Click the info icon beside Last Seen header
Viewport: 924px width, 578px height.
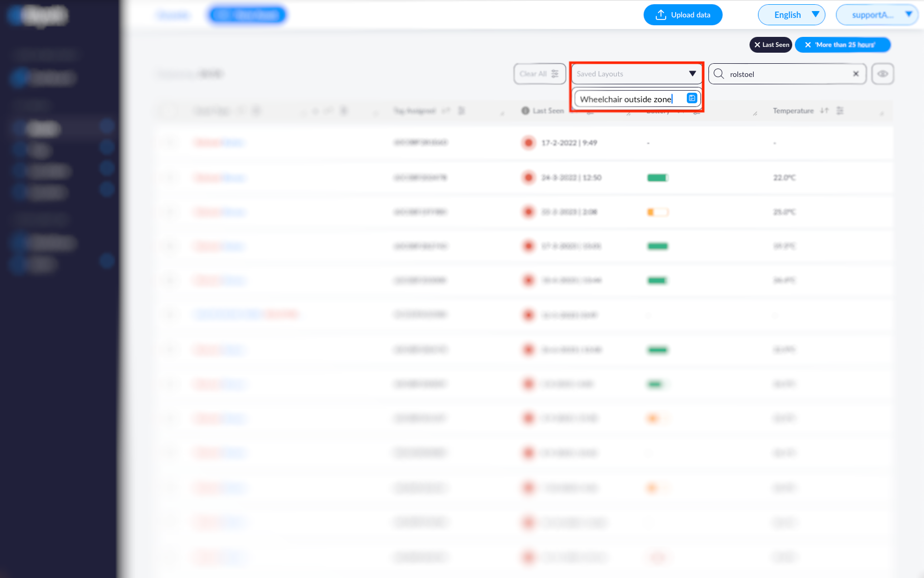525,111
